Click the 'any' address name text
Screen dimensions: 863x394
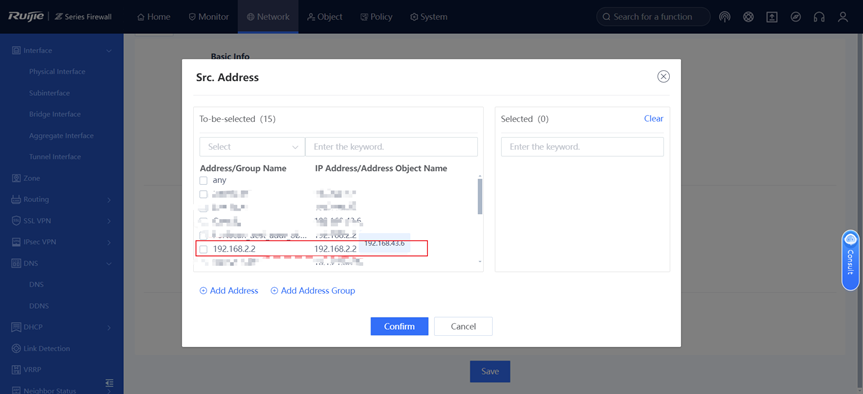[220, 180]
